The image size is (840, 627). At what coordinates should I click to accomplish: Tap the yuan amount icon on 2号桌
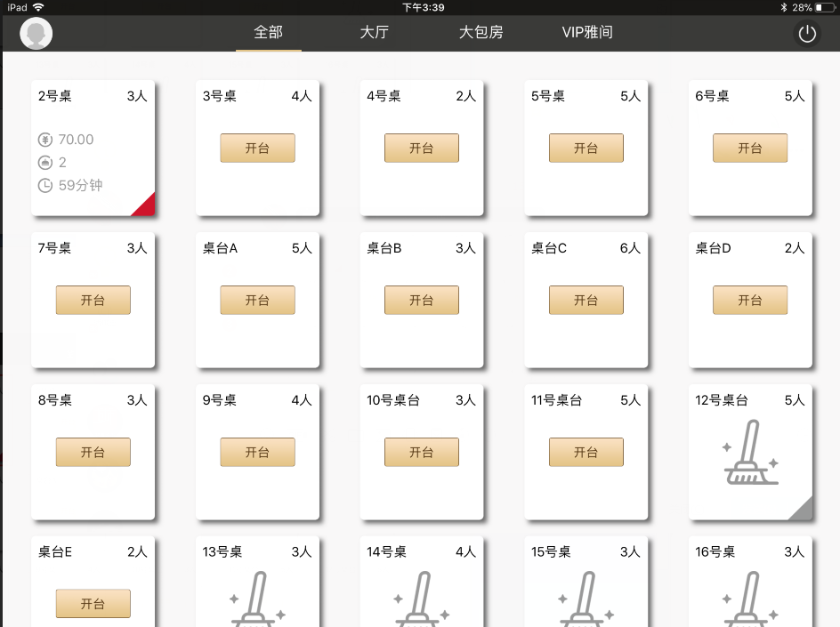(45, 140)
